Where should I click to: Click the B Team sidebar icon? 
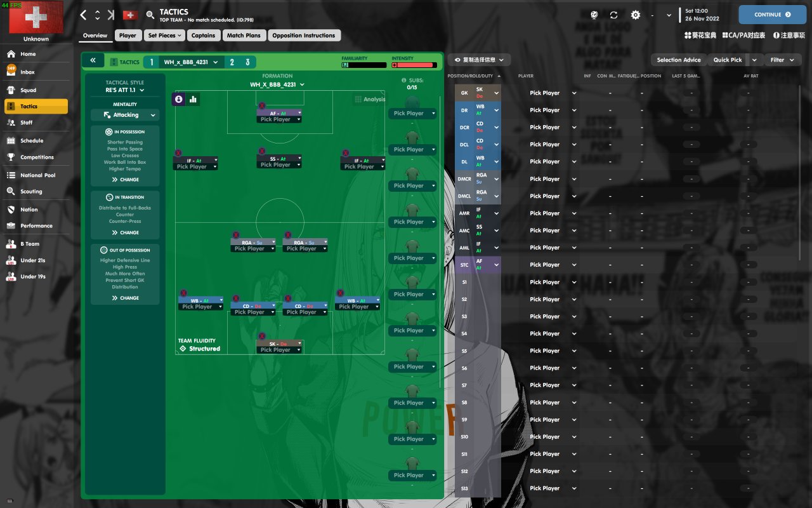(11, 244)
